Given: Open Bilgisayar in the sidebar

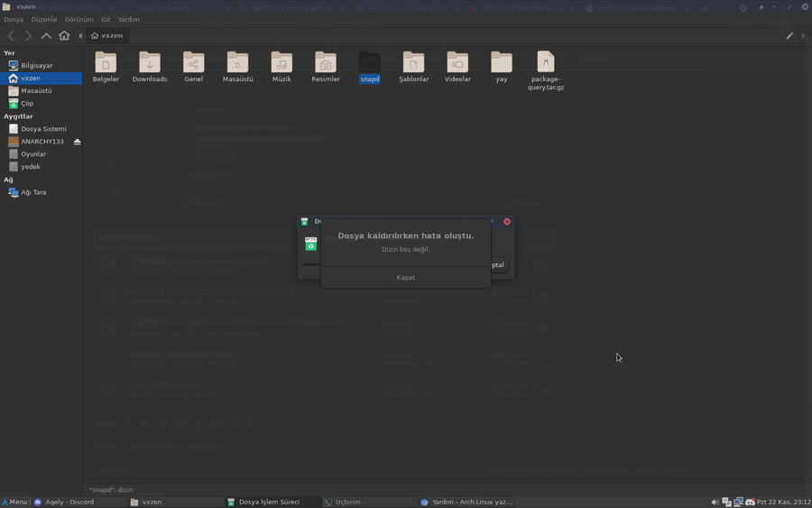Looking at the screenshot, I should (41, 65).
